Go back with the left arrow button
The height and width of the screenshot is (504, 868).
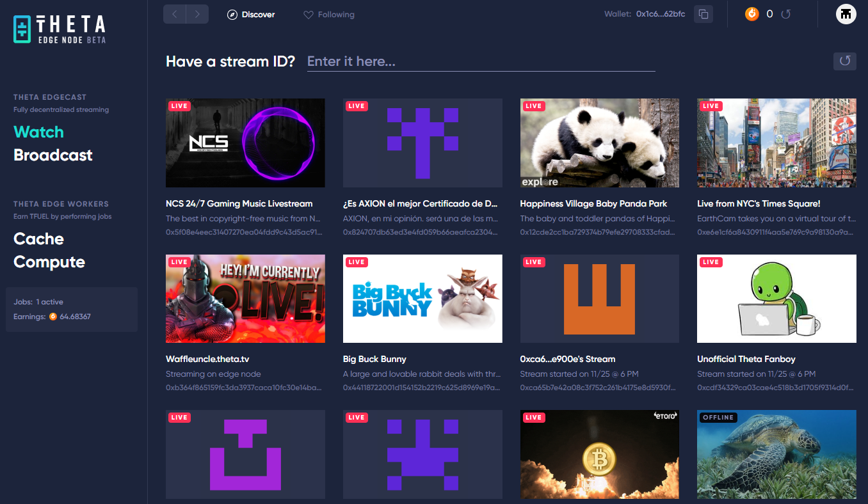tap(175, 14)
